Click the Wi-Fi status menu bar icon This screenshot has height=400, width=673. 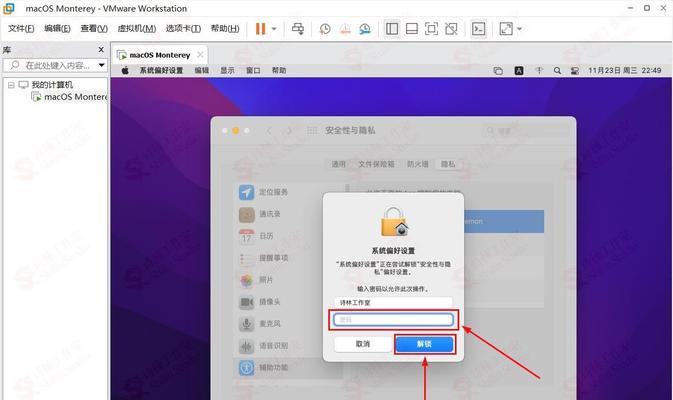tap(539, 70)
